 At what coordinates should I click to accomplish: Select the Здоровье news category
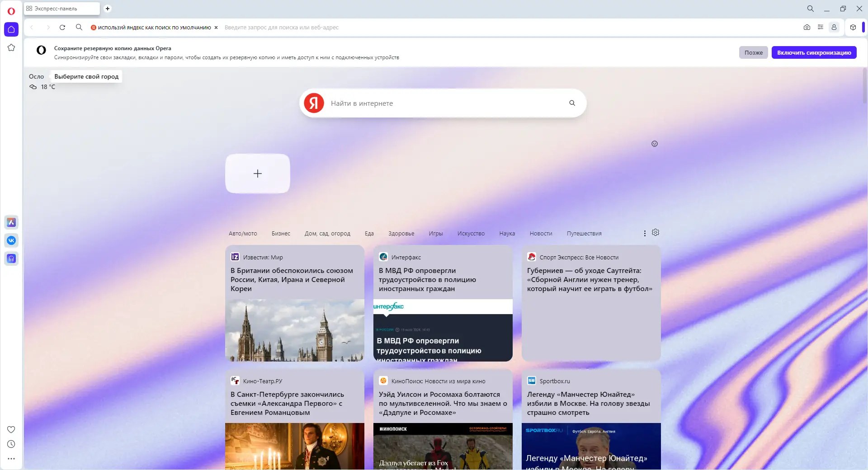(x=401, y=234)
